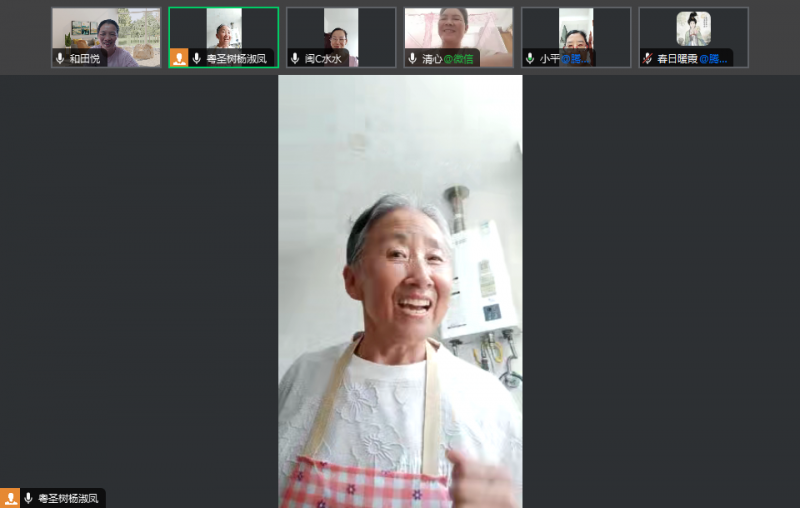
Task: Click the microphone icon beside 和田悦
Action: [x=60, y=59]
